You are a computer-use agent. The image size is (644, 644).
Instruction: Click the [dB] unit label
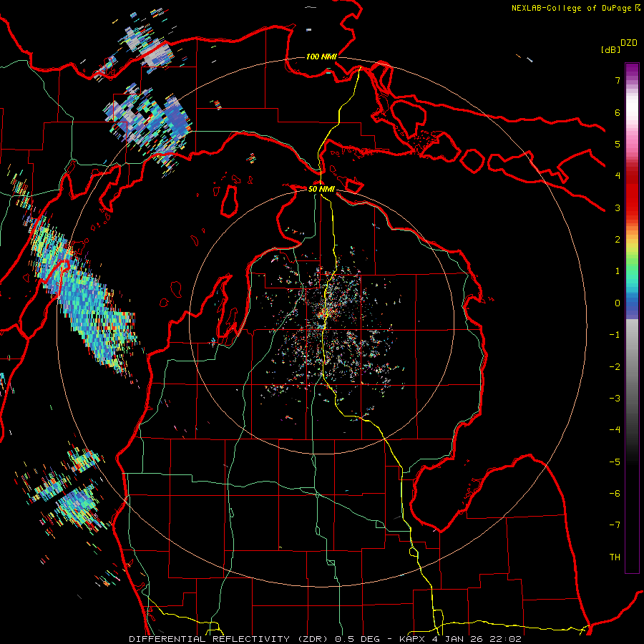click(610, 49)
